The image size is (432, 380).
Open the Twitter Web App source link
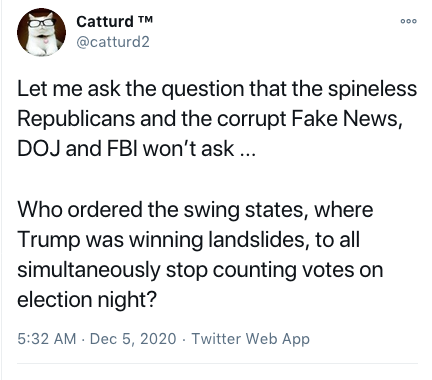pos(251,339)
